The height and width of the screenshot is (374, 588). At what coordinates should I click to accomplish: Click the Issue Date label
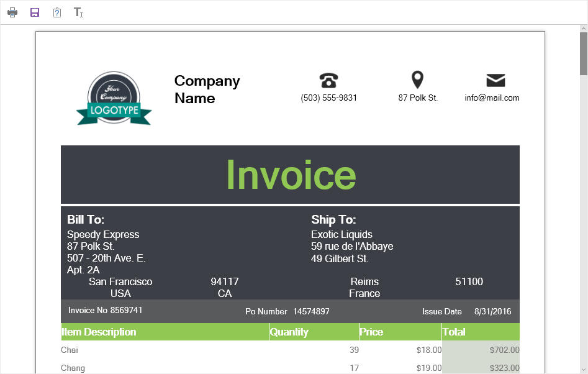pos(441,311)
